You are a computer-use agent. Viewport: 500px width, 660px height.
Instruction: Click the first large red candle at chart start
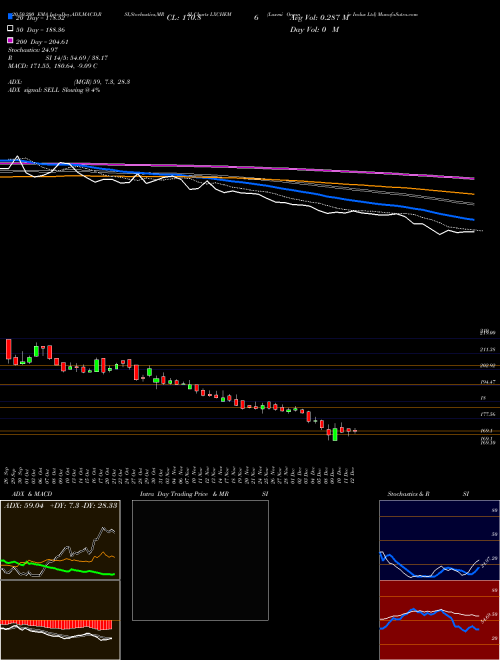[8, 349]
